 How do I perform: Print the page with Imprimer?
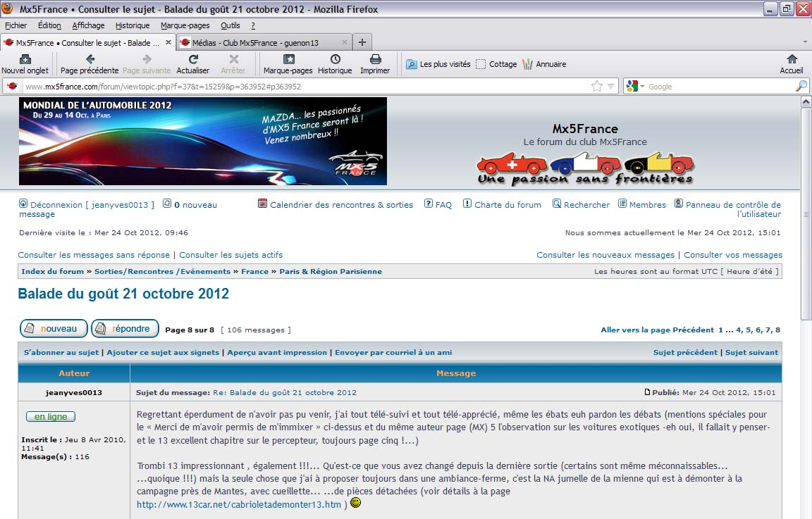pos(375,64)
